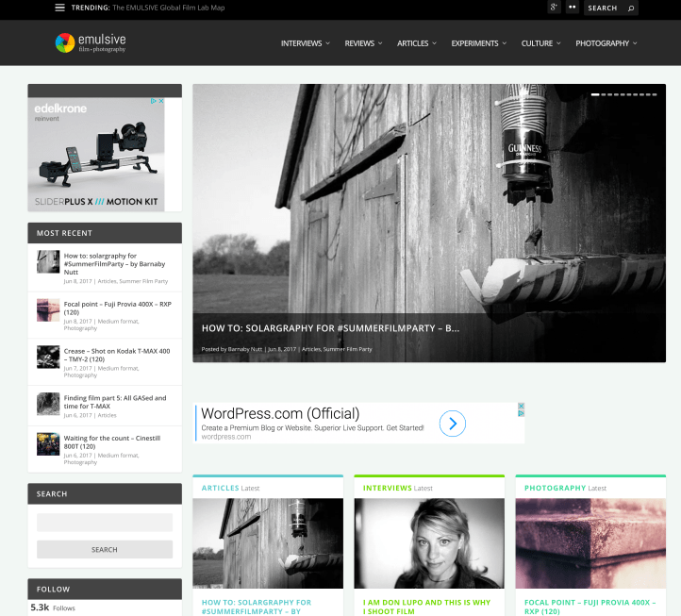681x616 pixels.
Task: Open 'Focal point – Fuji Provia 400X' post
Action: coord(118,308)
